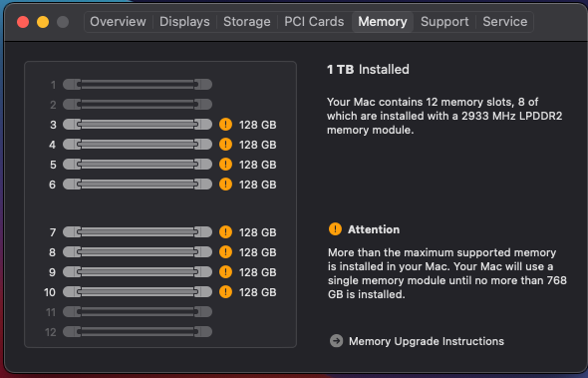
Task: Open the Memory Upgrade Instructions link
Action: tap(426, 341)
